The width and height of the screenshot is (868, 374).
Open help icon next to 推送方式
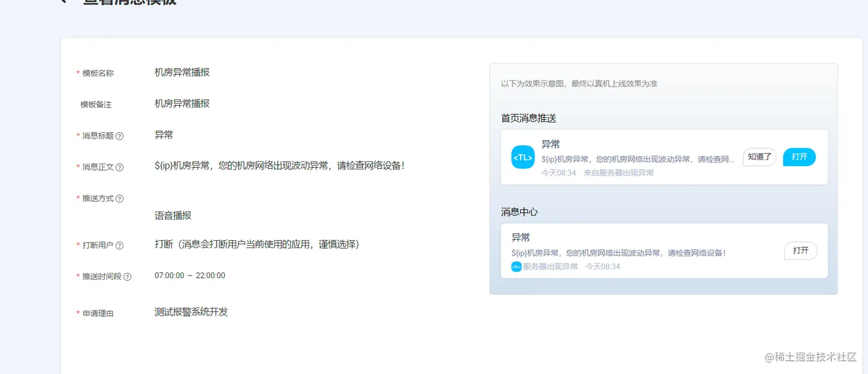[119, 199]
